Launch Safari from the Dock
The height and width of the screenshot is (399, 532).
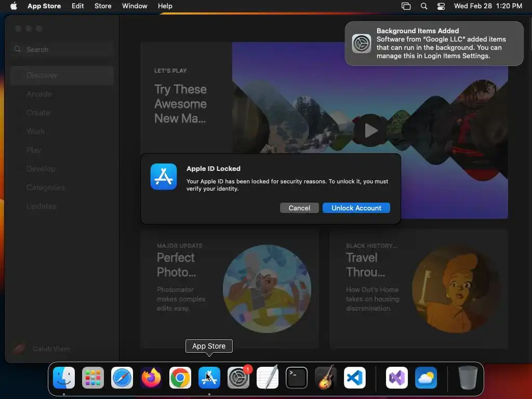(x=122, y=378)
